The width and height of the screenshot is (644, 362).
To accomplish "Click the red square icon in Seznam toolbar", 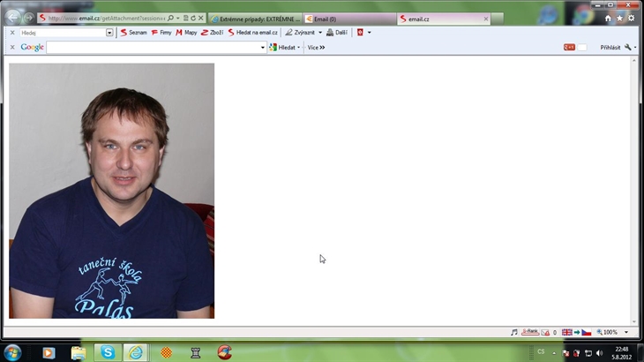I will (360, 33).
